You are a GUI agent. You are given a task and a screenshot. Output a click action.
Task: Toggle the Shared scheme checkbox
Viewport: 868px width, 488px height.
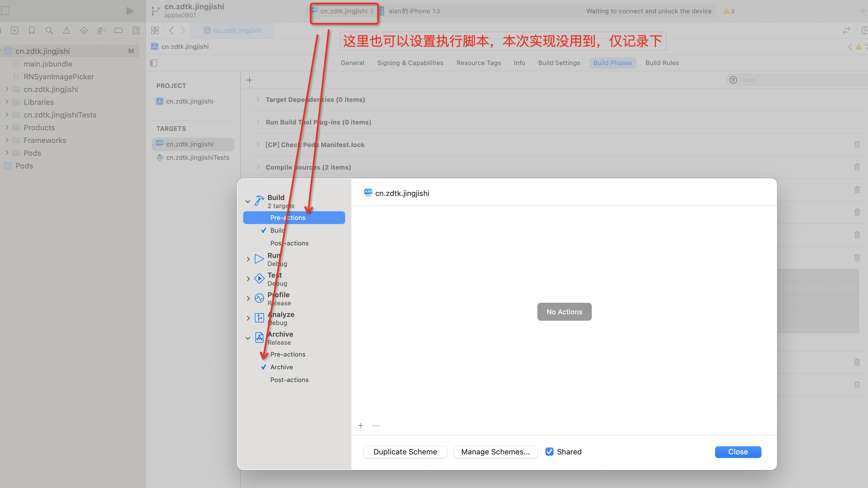(x=549, y=452)
